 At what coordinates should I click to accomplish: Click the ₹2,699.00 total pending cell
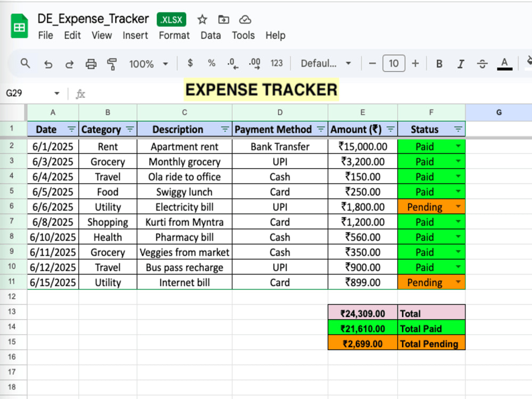[363, 343]
